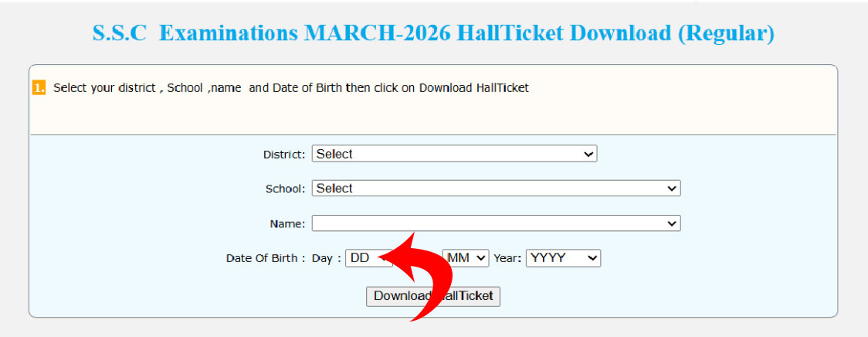This screenshot has width=868, height=337.
Task: Click the "Year:" label text
Action: 507,258
